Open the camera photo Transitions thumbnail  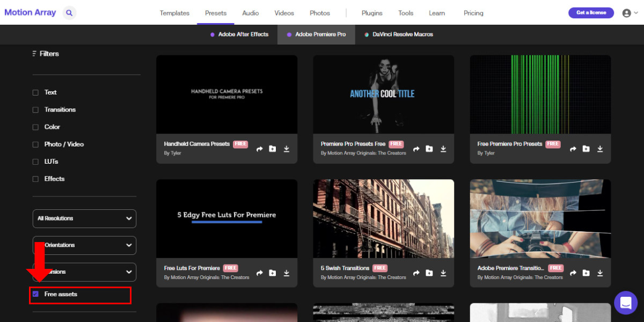[x=540, y=218]
